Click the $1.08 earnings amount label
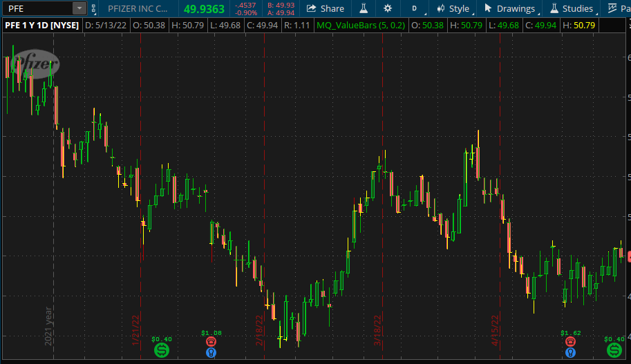Viewport: 631px width, 364px height. tap(211, 333)
